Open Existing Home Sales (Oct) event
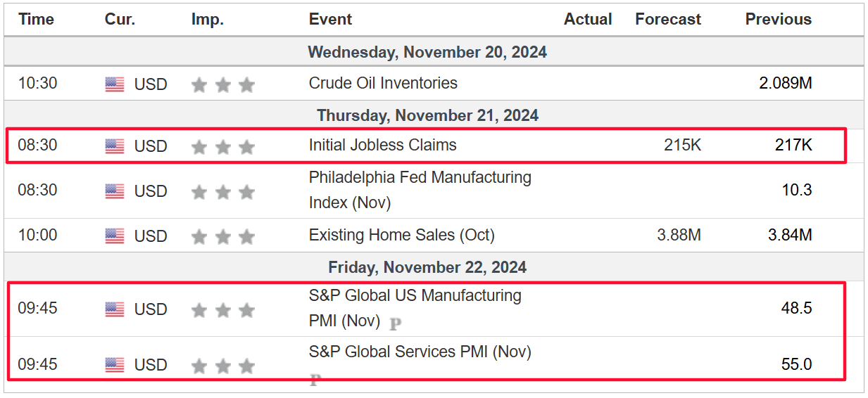This screenshot has height=398, width=868. pos(402,235)
